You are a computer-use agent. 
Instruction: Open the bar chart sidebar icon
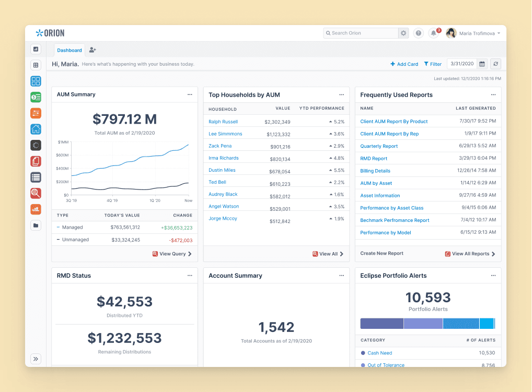pyautogui.click(x=36, y=49)
